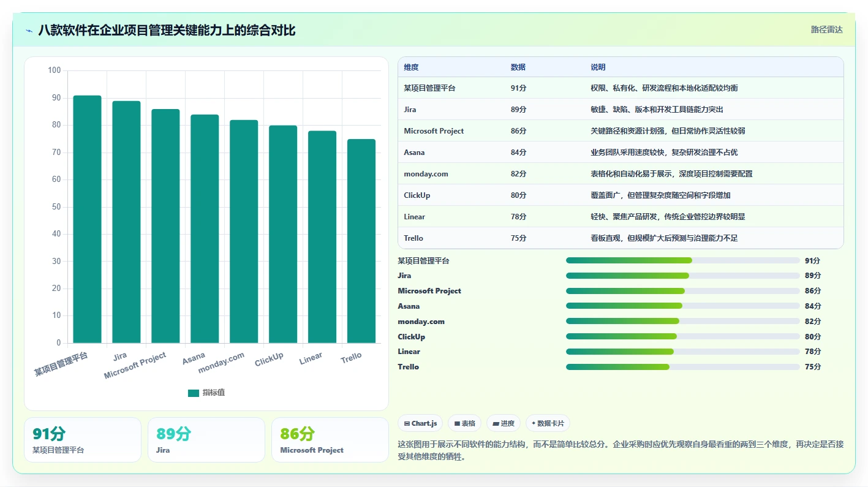Open the 86分 Microsoft Project summary card
The image size is (868, 487).
330,440
